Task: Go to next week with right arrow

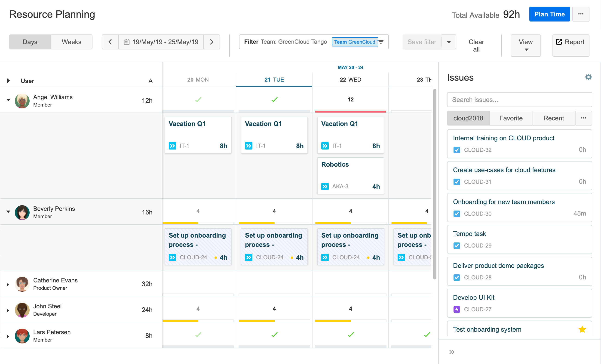Action: (x=212, y=42)
